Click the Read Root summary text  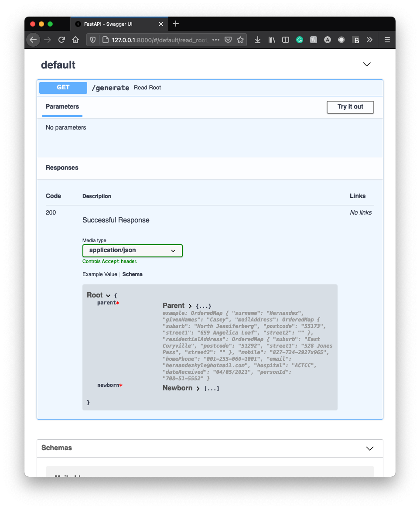click(147, 88)
